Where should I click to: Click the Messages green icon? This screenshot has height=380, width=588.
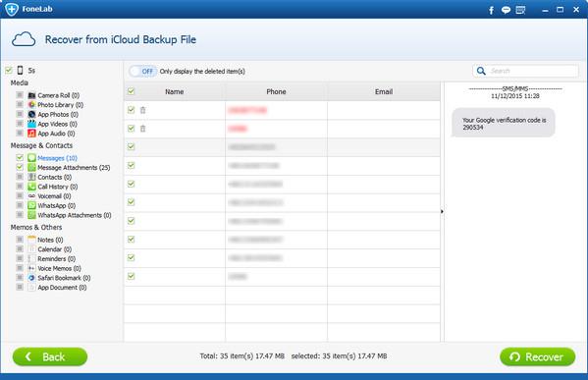[x=31, y=158]
